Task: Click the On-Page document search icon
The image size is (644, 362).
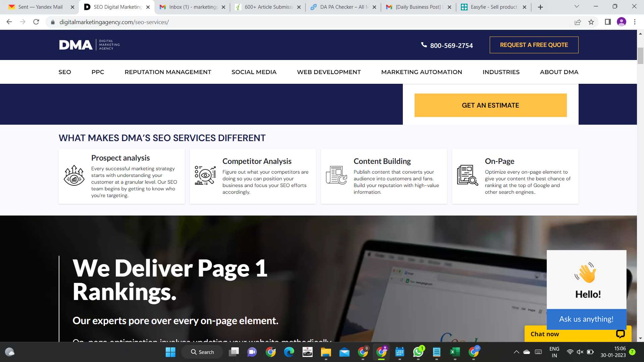Action: coord(467,176)
